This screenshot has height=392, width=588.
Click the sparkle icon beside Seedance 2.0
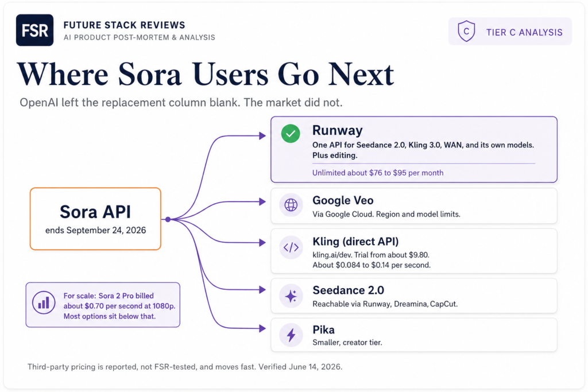click(291, 296)
